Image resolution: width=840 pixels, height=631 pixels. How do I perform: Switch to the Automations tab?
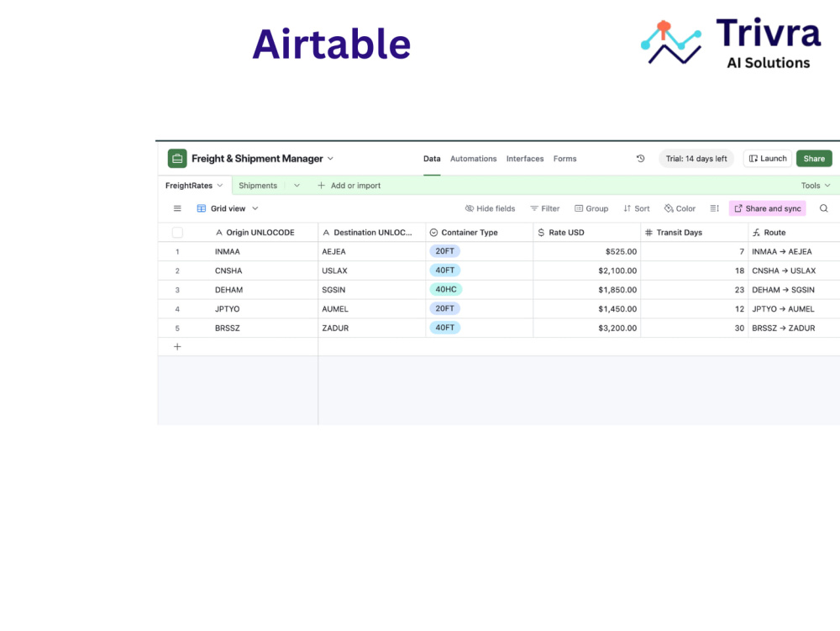tap(473, 159)
